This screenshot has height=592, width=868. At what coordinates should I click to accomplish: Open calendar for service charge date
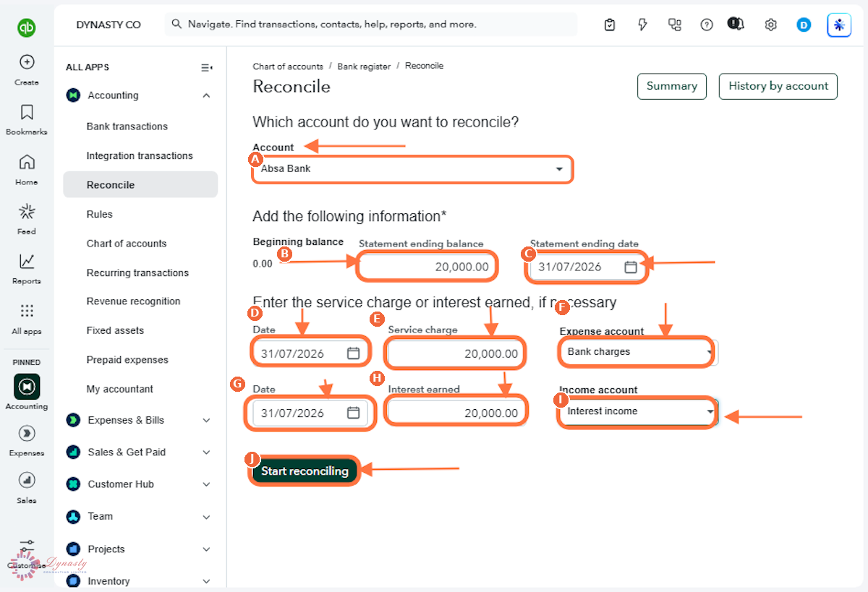tap(353, 353)
